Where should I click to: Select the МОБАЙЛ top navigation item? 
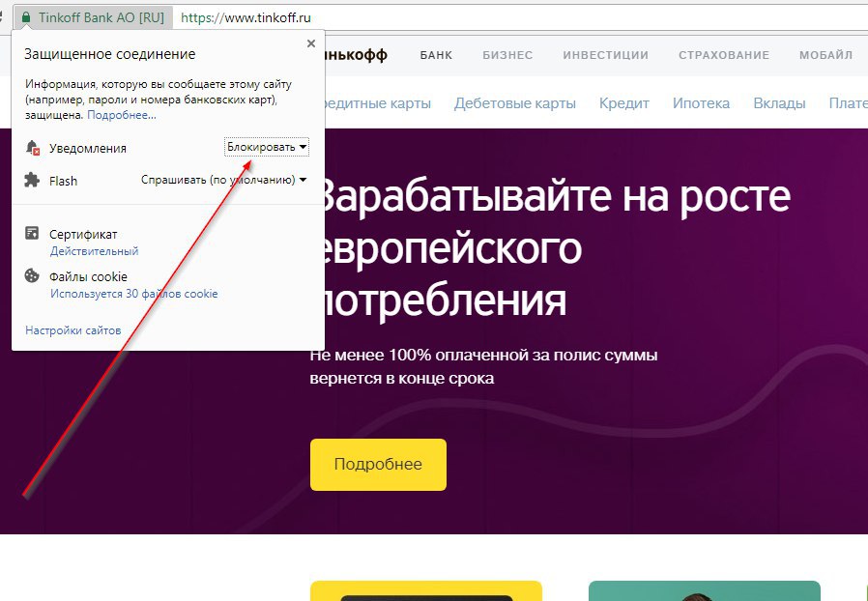pos(825,55)
